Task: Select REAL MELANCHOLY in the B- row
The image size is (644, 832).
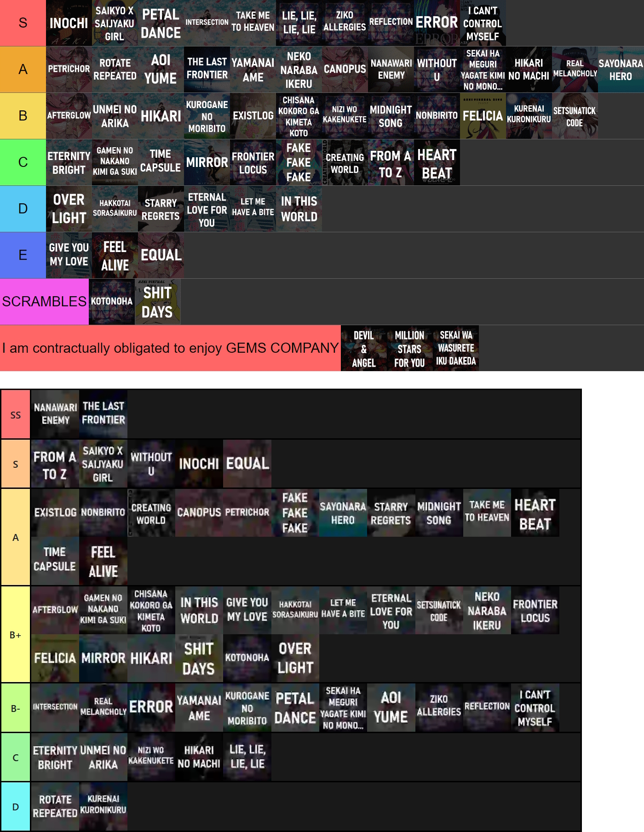Action: coord(103,708)
